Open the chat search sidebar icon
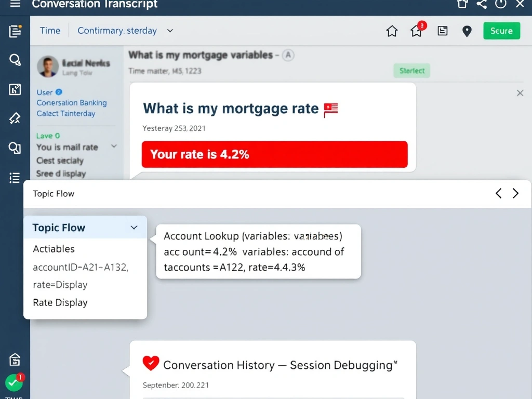The width and height of the screenshot is (532, 399). (15, 148)
